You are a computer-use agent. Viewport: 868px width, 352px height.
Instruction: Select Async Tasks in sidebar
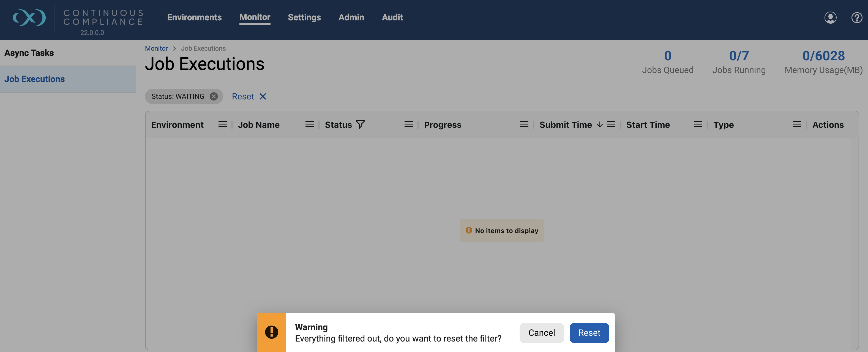[29, 53]
